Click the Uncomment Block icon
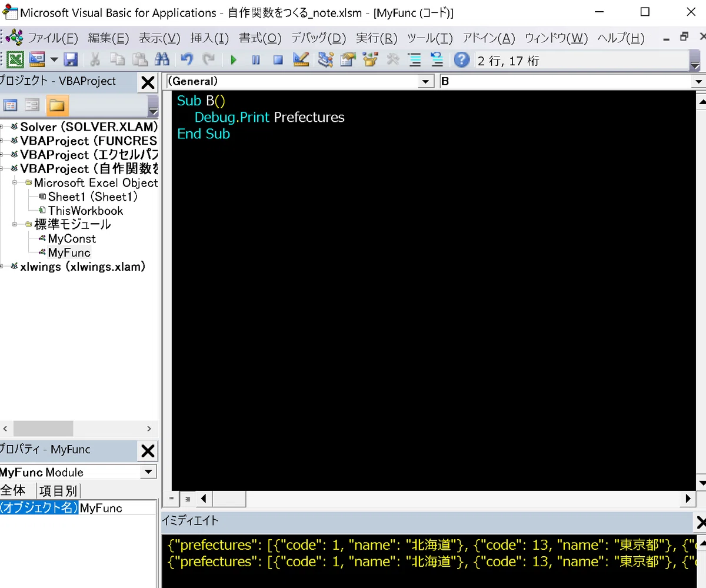Screen dimensions: 706x588 437,59
